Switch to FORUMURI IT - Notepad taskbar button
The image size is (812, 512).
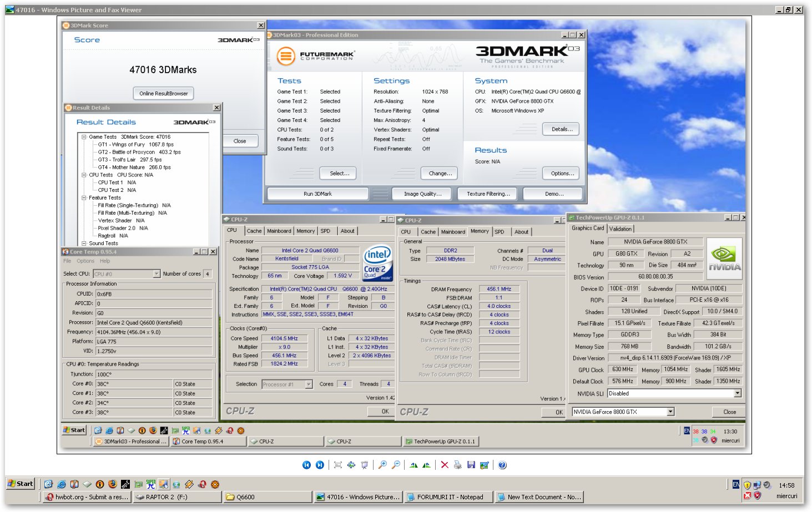(448, 497)
